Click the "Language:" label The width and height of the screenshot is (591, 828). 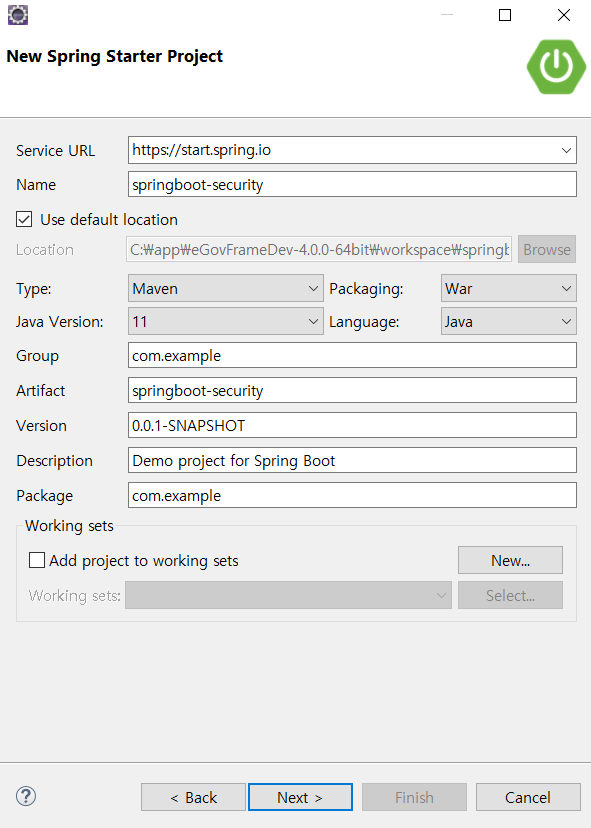pos(364,322)
